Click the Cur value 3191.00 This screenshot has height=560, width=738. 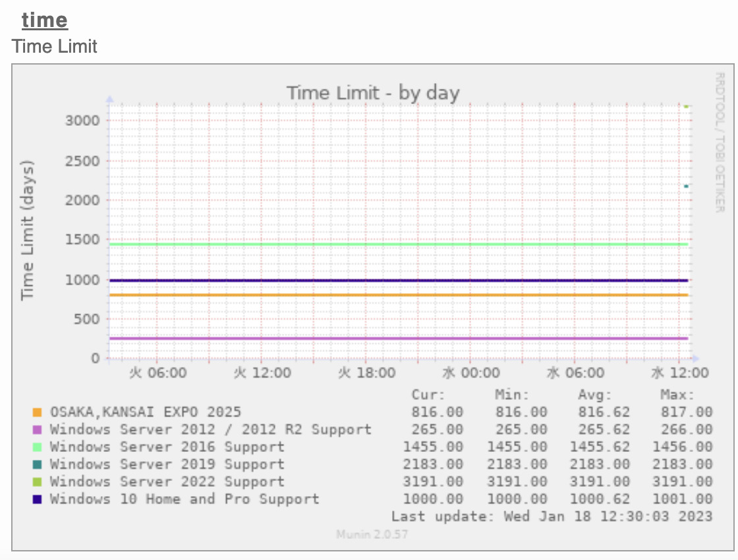(x=433, y=482)
